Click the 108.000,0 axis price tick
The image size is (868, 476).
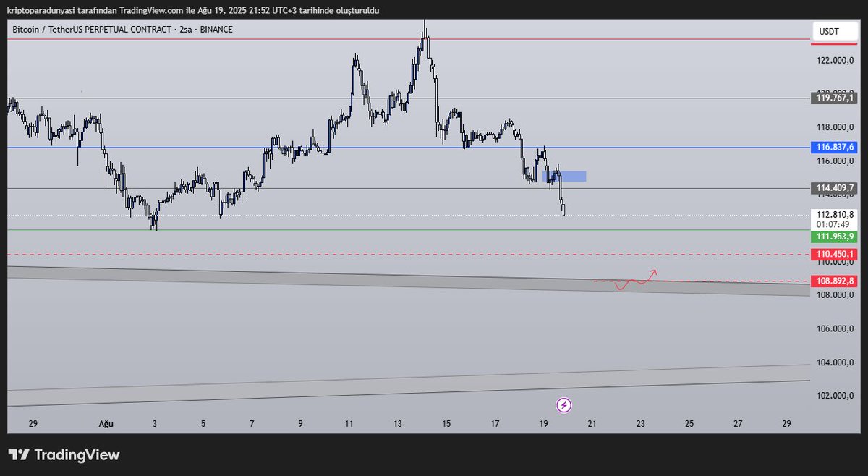point(835,295)
